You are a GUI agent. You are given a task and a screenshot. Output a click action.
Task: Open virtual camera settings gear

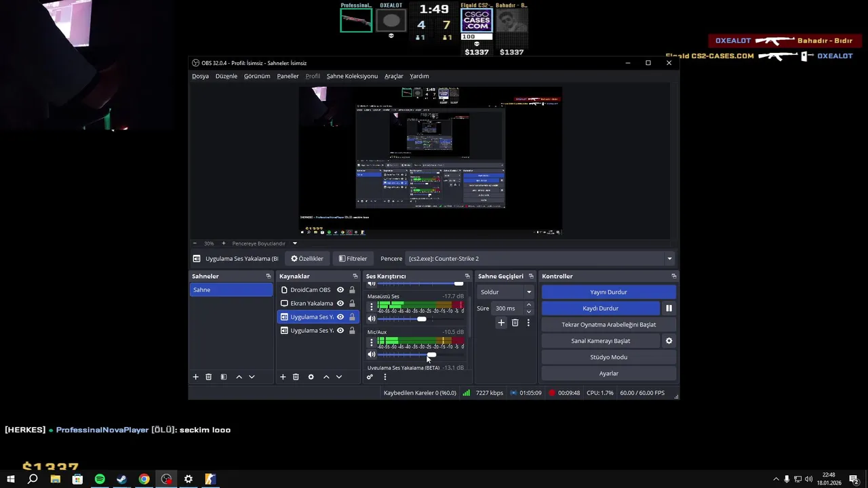669,341
